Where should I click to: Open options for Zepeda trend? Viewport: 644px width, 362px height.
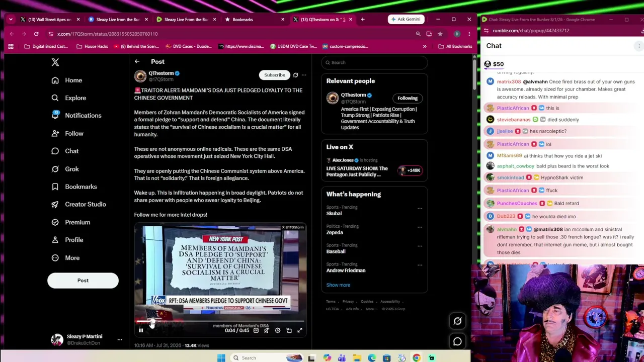pyautogui.click(x=420, y=227)
